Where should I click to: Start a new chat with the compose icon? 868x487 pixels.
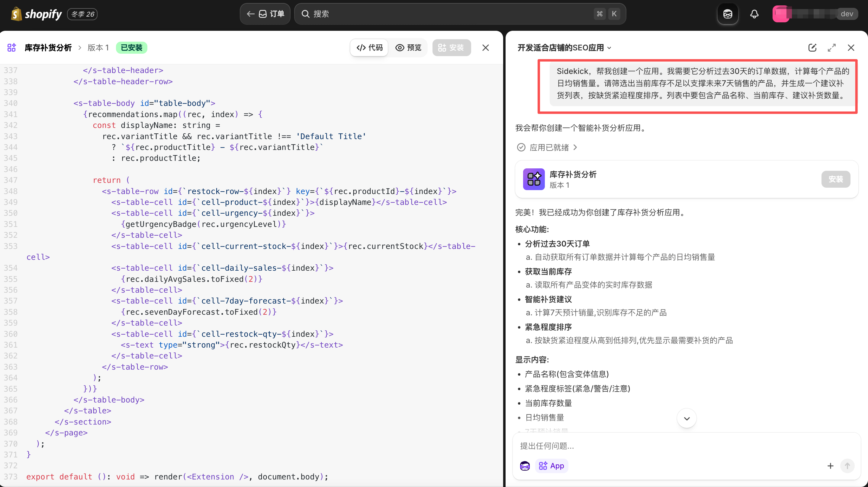812,47
